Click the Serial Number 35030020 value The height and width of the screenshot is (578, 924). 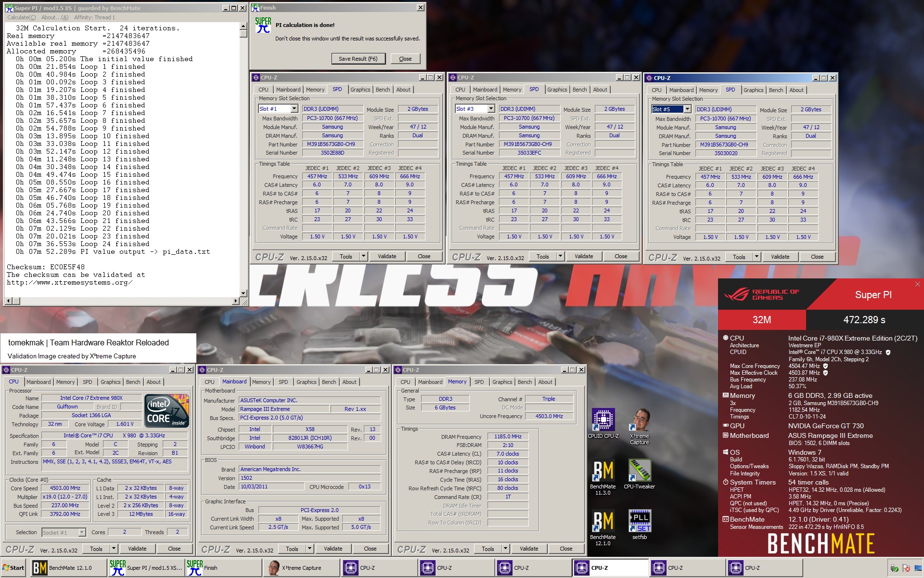coord(726,153)
